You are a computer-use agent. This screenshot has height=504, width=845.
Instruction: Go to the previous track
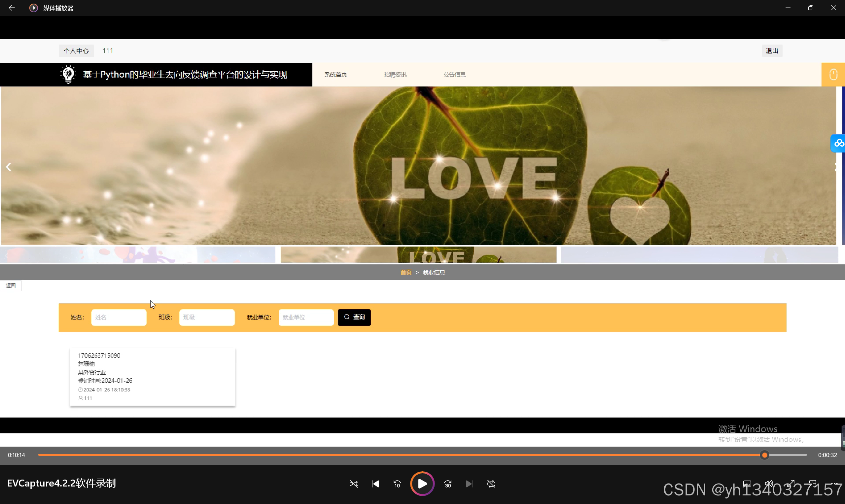click(375, 484)
